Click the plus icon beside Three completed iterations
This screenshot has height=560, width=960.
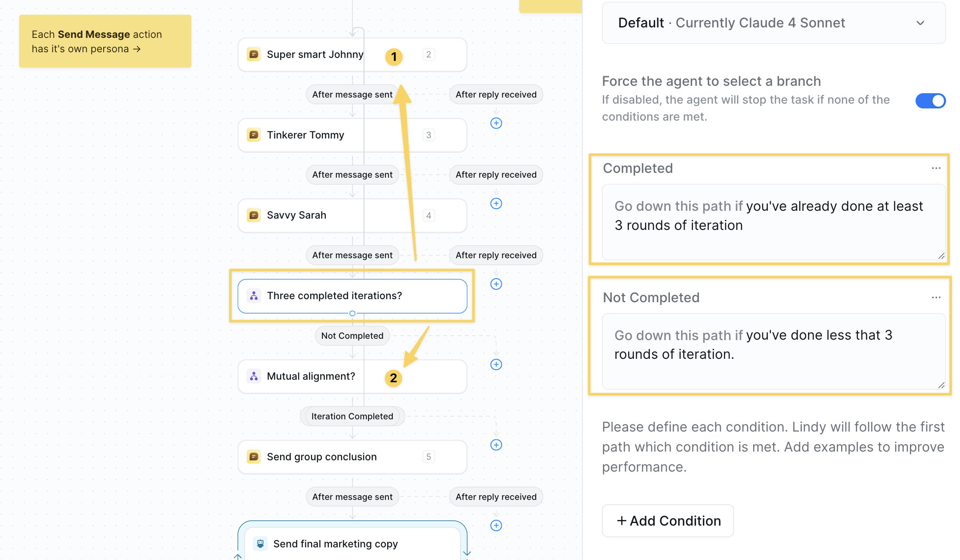tap(496, 284)
